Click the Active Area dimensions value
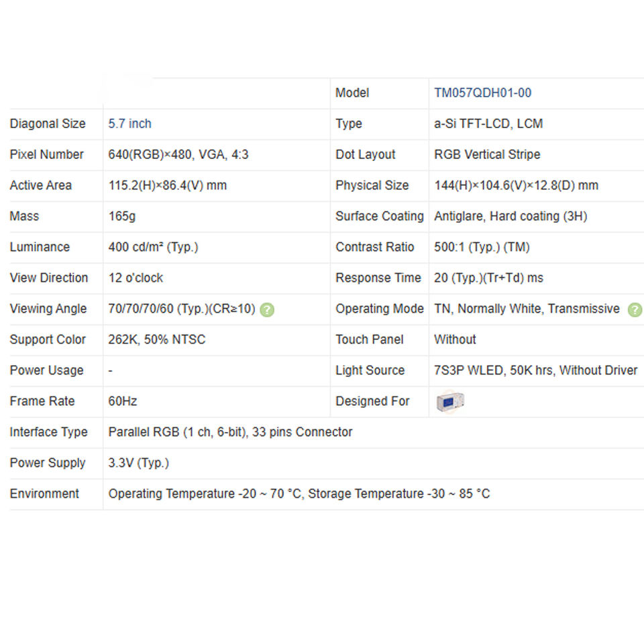This screenshot has width=644, height=644. [x=167, y=185]
